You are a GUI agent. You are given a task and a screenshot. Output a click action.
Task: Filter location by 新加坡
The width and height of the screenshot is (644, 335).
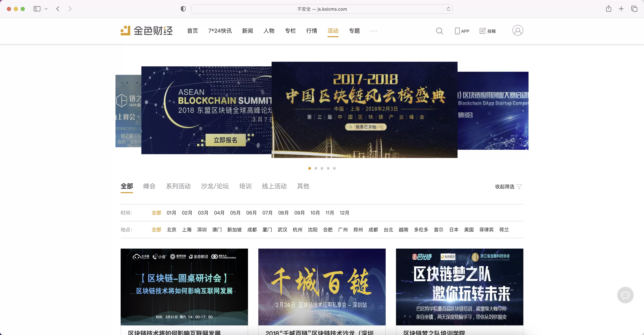click(235, 229)
